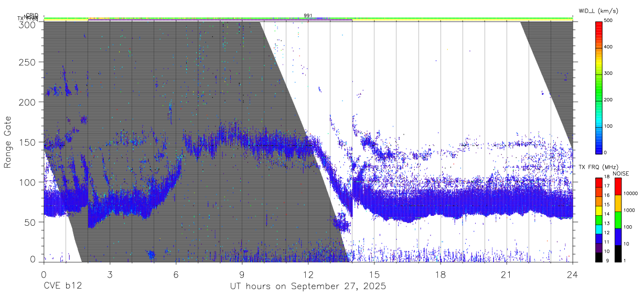Screen dimensions: 644x297
Task: Click the "991" CPID value above the plot
Action: pos(308,16)
